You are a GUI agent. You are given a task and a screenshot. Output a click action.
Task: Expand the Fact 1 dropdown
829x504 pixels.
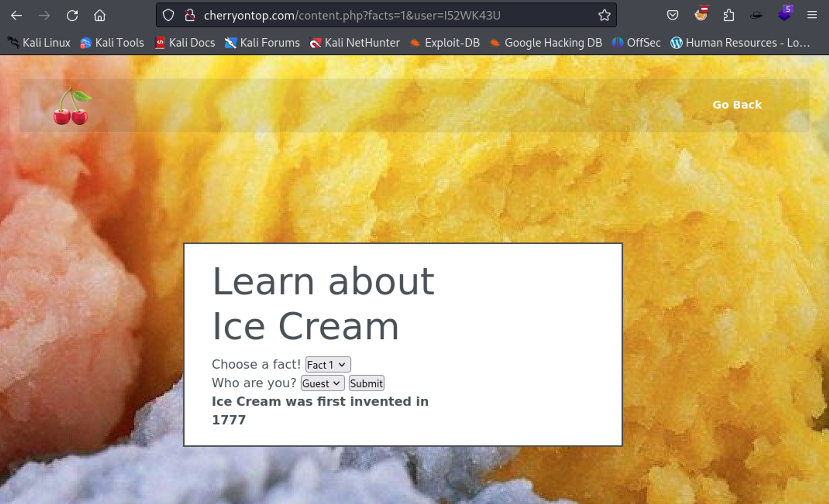point(328,365)
